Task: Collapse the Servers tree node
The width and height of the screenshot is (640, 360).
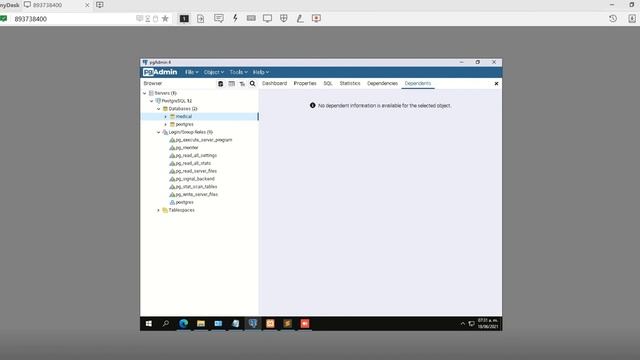Action: 144,93
